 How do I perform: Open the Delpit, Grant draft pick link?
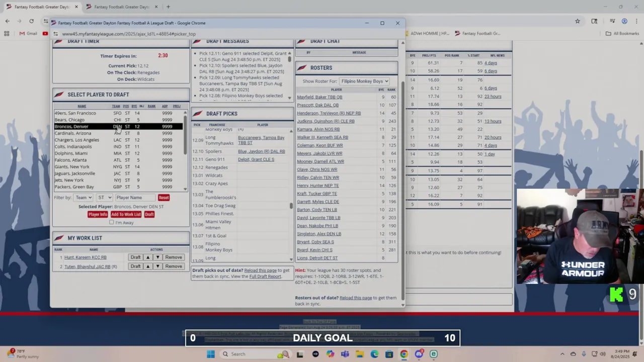click(x=256, y=159)
